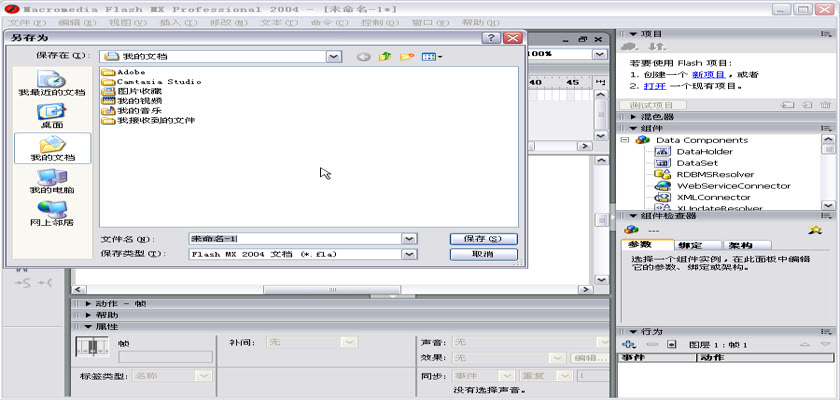840x400 pixels.
Task: Go up one folder level
Action: point(385,56)
